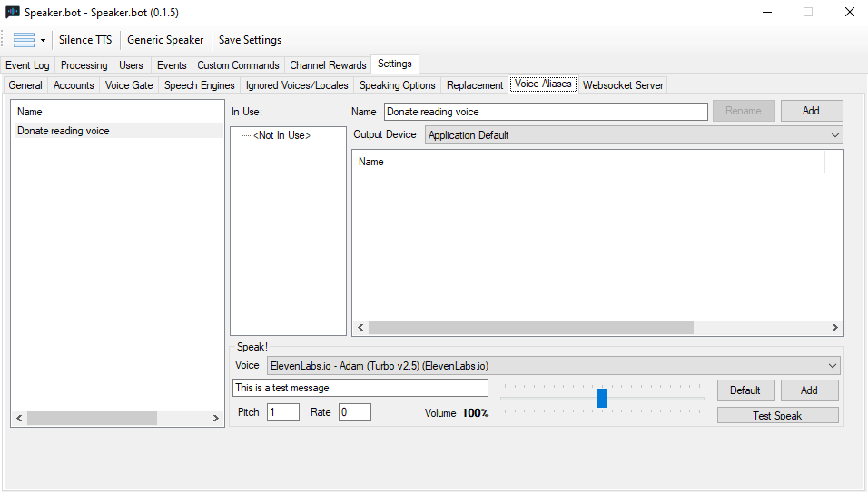Open the Speech Engines settings tab

pos(199,85)
